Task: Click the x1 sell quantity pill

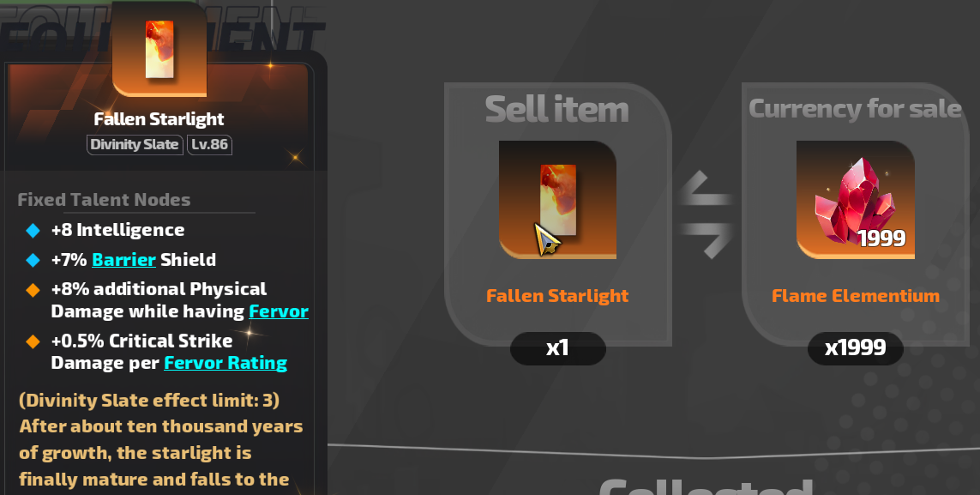Action: pos(557,348)
